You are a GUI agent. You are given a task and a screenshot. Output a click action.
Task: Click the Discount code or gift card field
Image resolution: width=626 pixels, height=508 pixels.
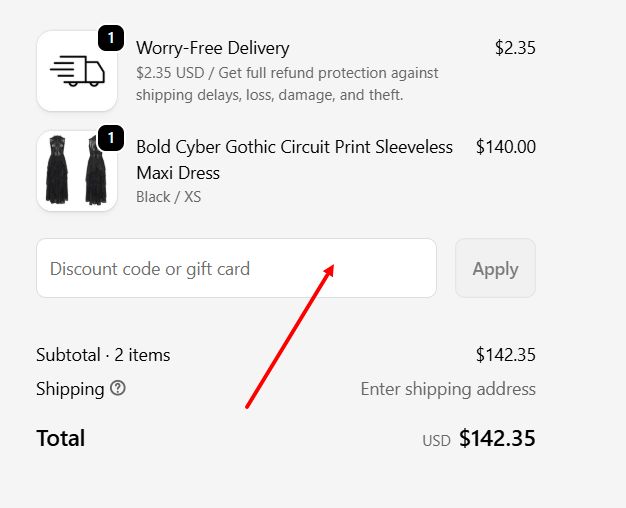tap(236, 268)
